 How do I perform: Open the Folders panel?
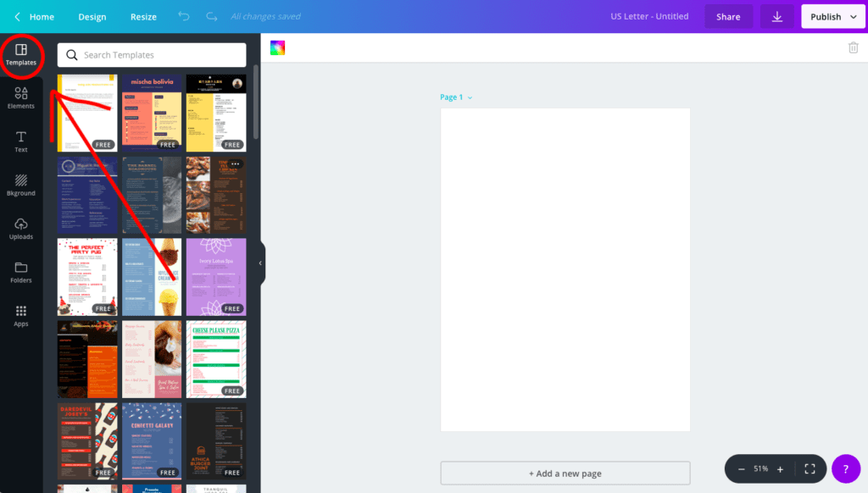coord(21,272)
